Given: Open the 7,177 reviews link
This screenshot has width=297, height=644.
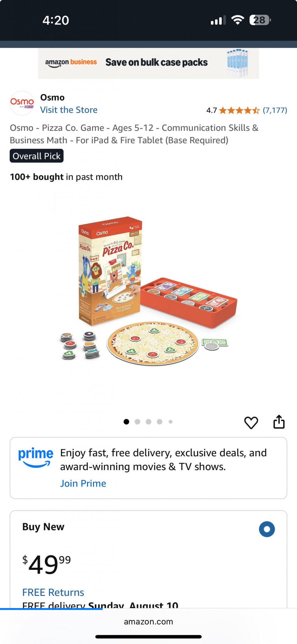Looking at the screenshot, I should (275, 110).
